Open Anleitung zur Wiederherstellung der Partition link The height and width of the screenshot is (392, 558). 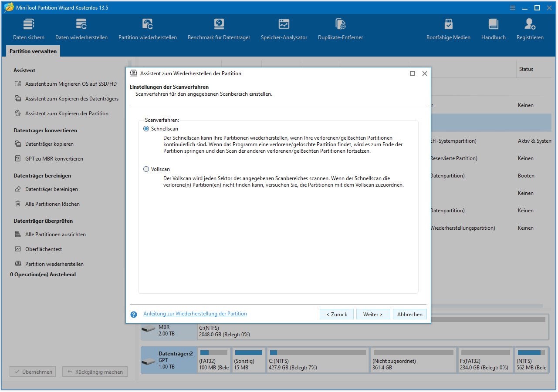pos(195,313)
